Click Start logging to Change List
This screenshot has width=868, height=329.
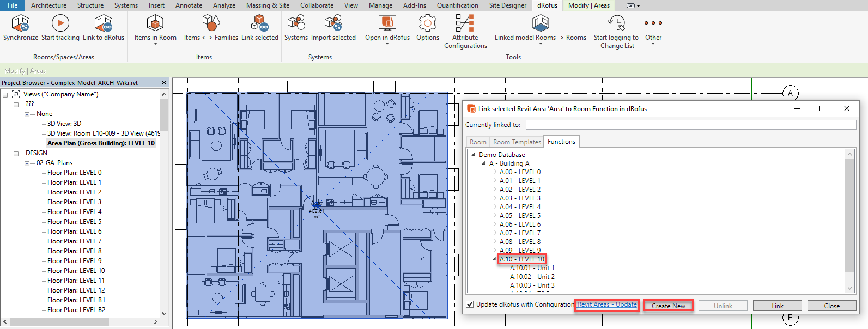click(x=616, y=23)
